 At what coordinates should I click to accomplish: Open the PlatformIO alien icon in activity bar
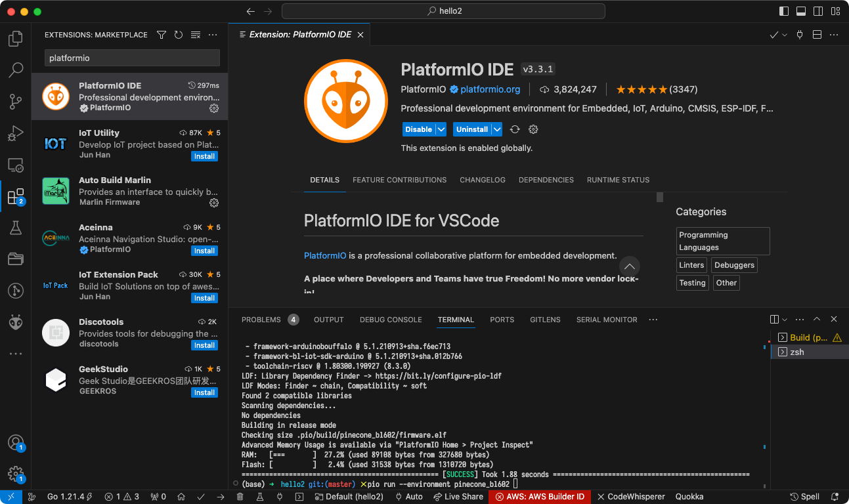16,322
